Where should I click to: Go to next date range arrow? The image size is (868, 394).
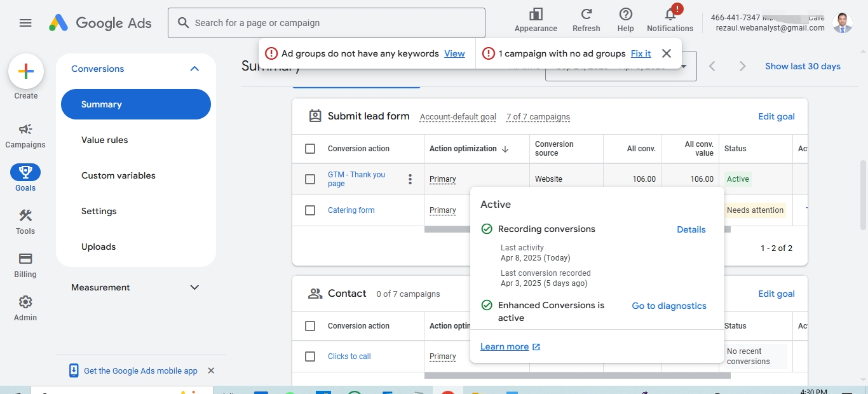point(742,66)
